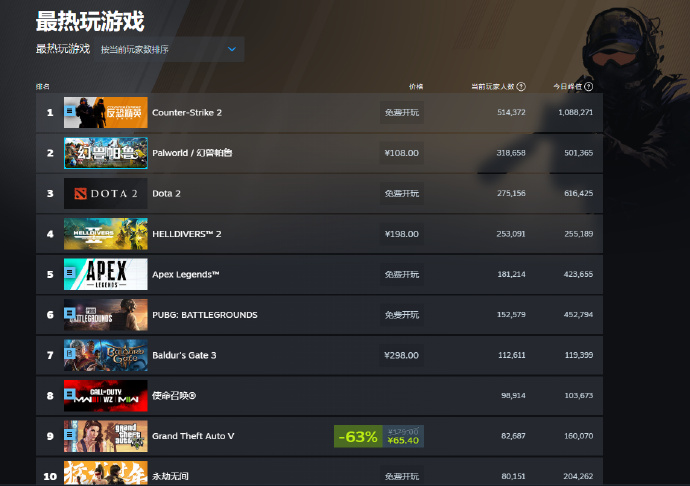Open Grand Theft Auto V game thumbnail
The height and width of the screenshot is (486, 690).
[106, 436]
